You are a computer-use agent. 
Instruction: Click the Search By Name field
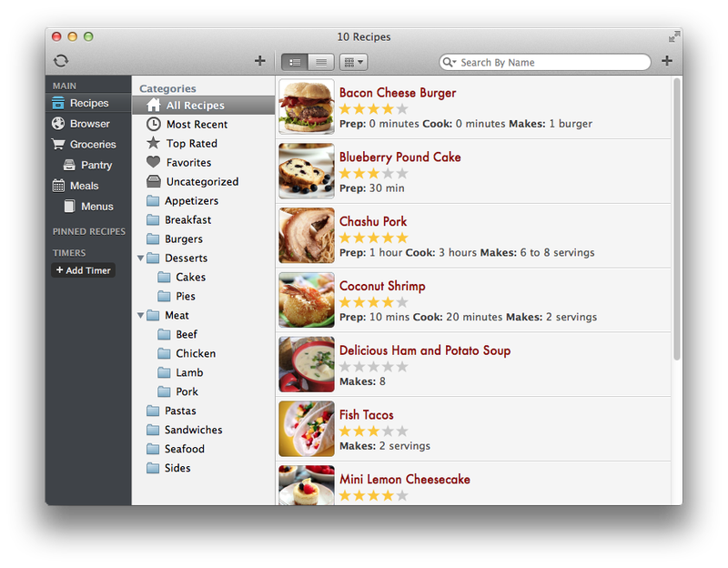[x=551, y=63]
